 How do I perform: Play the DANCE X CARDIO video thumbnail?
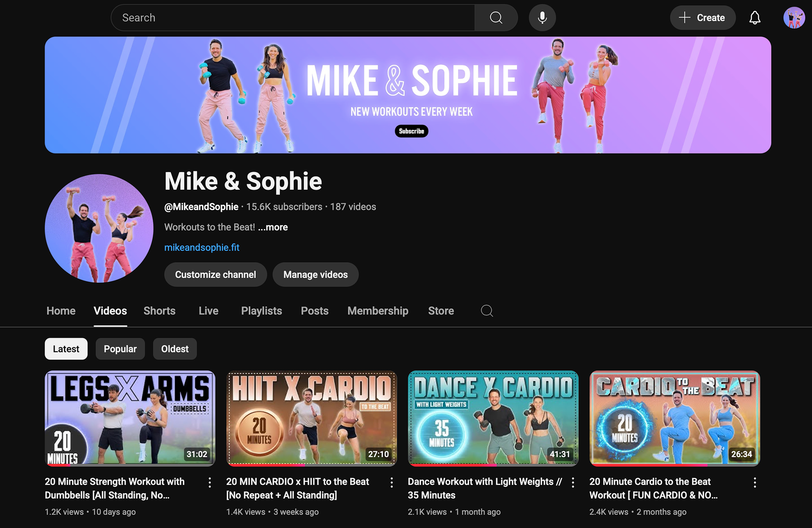point(493,419)
